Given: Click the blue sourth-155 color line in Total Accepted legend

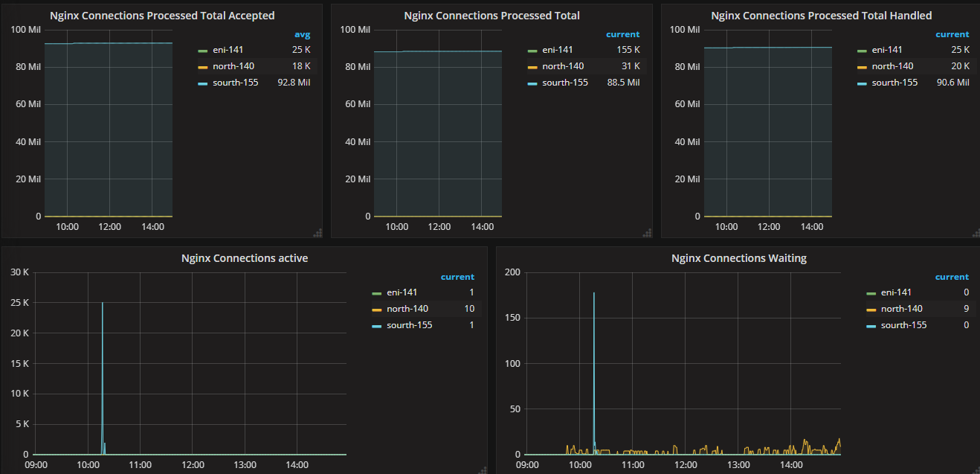Looking at the screenshot, I should tap(202, 83).
